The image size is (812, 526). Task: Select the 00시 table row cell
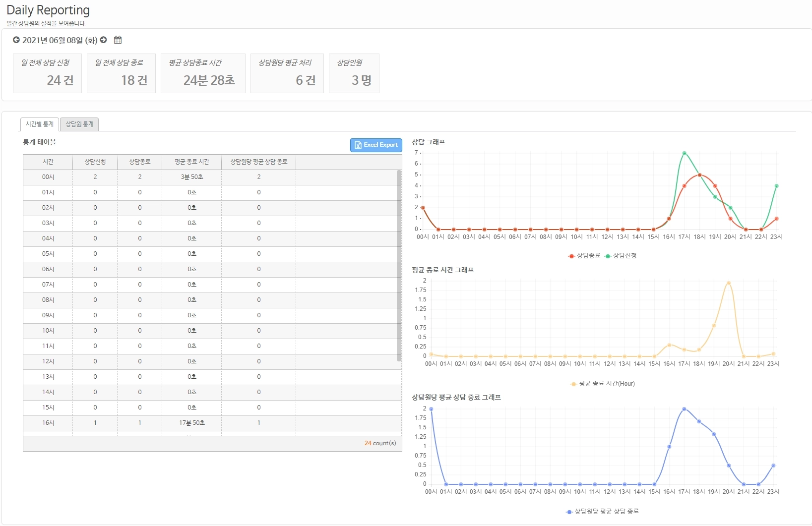pos(48,177)
